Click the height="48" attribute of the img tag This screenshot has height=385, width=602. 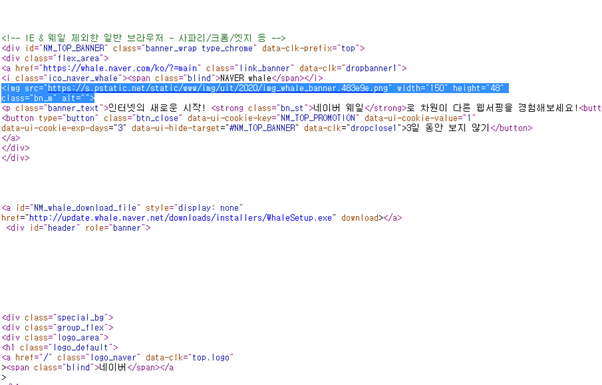(478, 88)
